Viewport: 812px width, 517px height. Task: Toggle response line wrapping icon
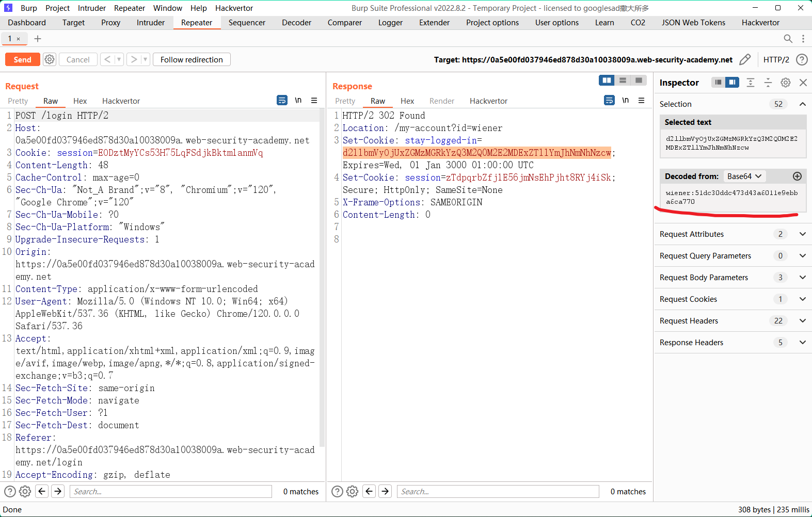click(609, 100)
